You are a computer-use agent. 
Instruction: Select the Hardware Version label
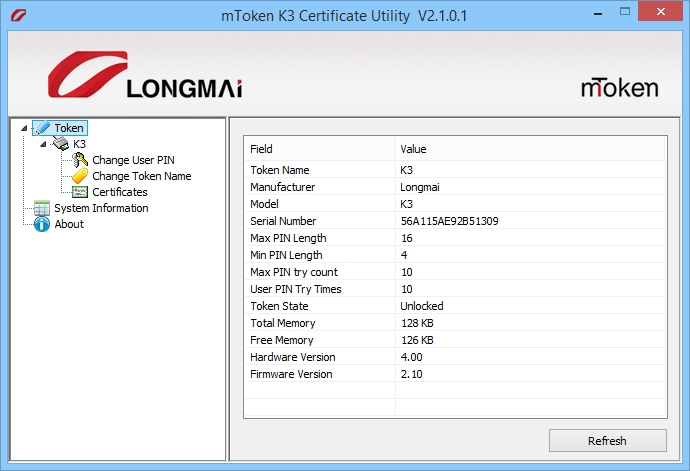point(293,357)
